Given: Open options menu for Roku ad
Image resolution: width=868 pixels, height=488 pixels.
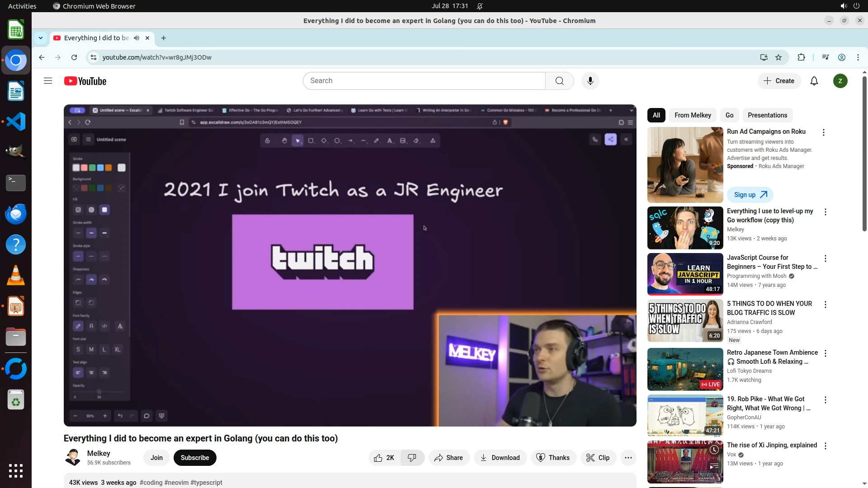Looking at the screenshot, I should point(823,132).
